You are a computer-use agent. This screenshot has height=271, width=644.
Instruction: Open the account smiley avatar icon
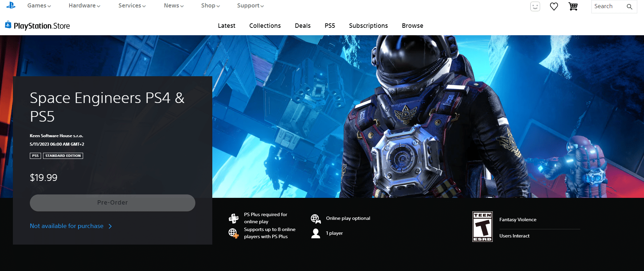pyautogui.click(x=535, y=6)
